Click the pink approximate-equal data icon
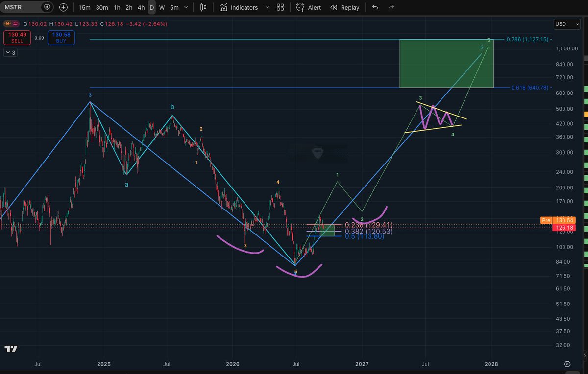This screenshot has height=374, width=588. tap(16, 23)
